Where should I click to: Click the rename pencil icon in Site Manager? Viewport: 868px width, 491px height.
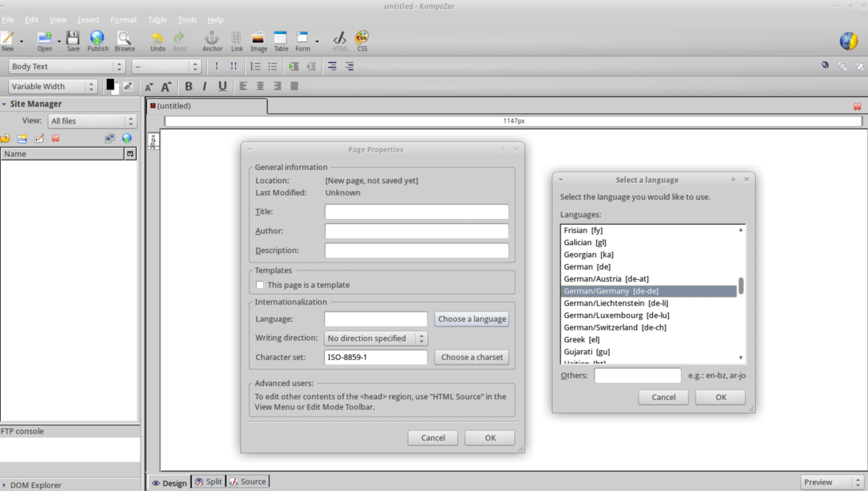point(39,138)
